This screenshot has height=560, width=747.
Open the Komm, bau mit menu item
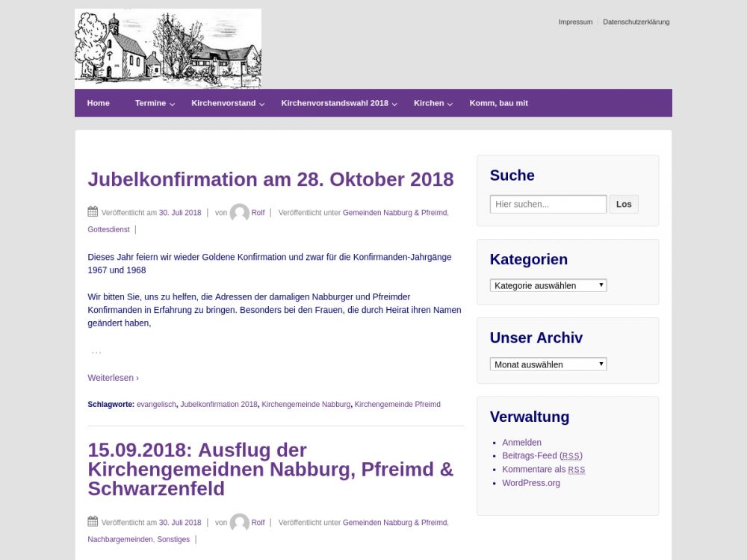[498, 103]
